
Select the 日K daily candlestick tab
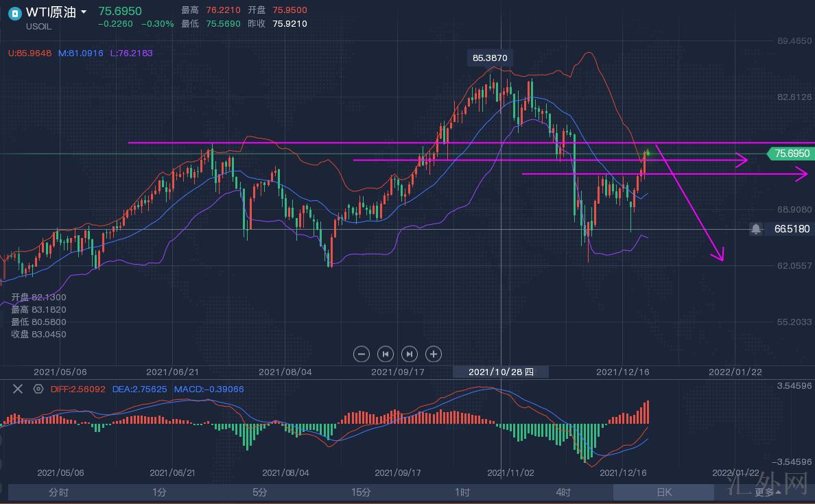(x=663, y=492)
